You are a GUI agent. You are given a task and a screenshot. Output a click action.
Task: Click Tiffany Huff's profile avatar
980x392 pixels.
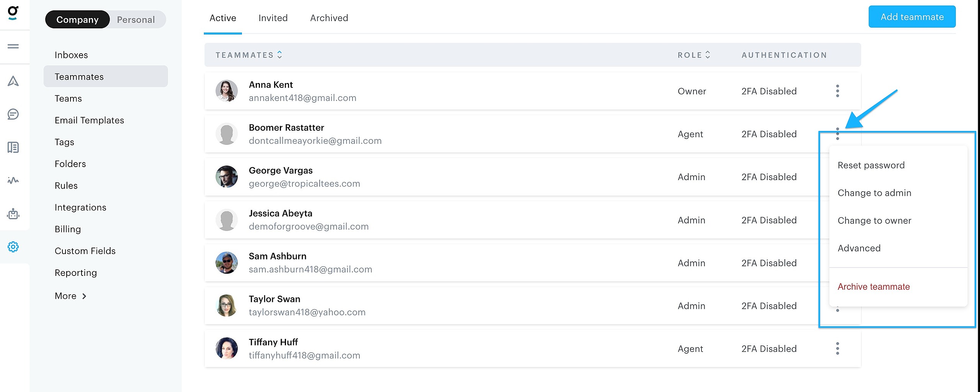coord(227,348)
